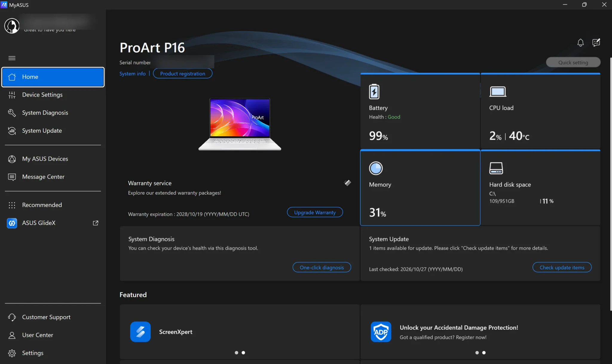Open My ASUS Devices
Screen dimensions: 612x364
coord(53,159)
